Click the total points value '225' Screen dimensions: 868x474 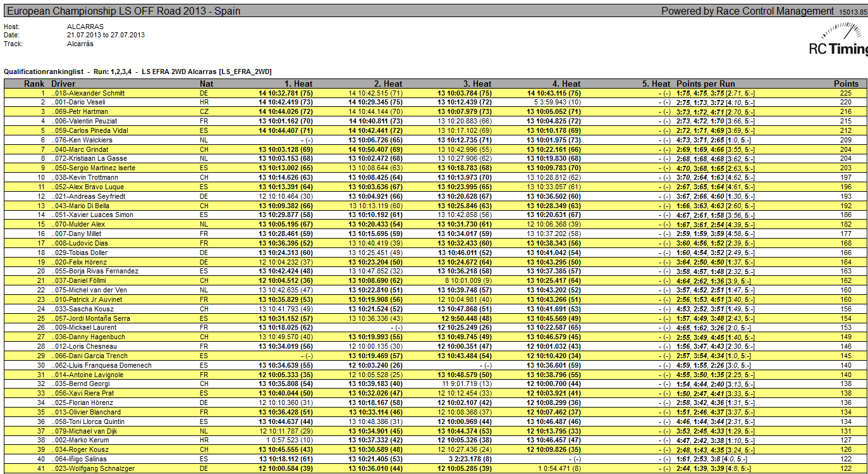click(x=846, y=93)
